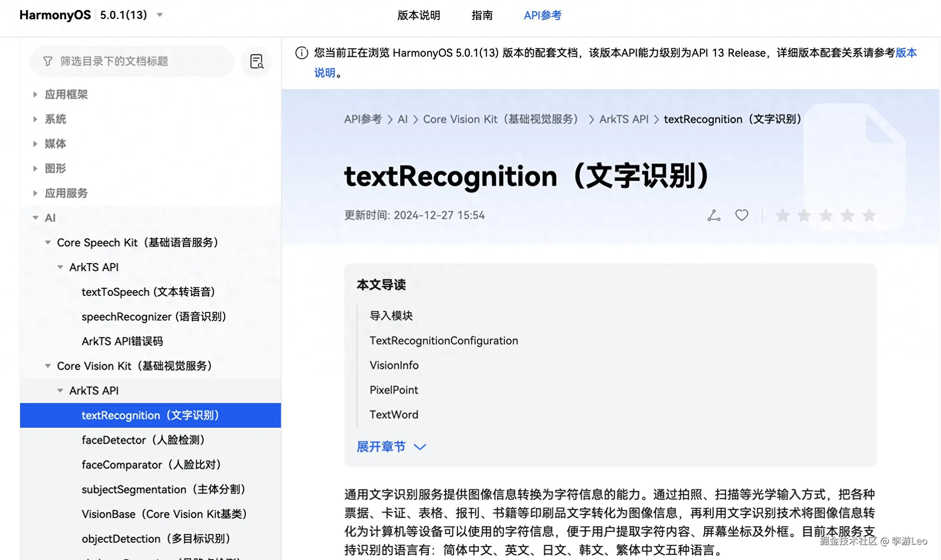The width and height of the screenshot is (941, 560).
Task: Jump to PixelPoint section
Action: pos(394,390)
